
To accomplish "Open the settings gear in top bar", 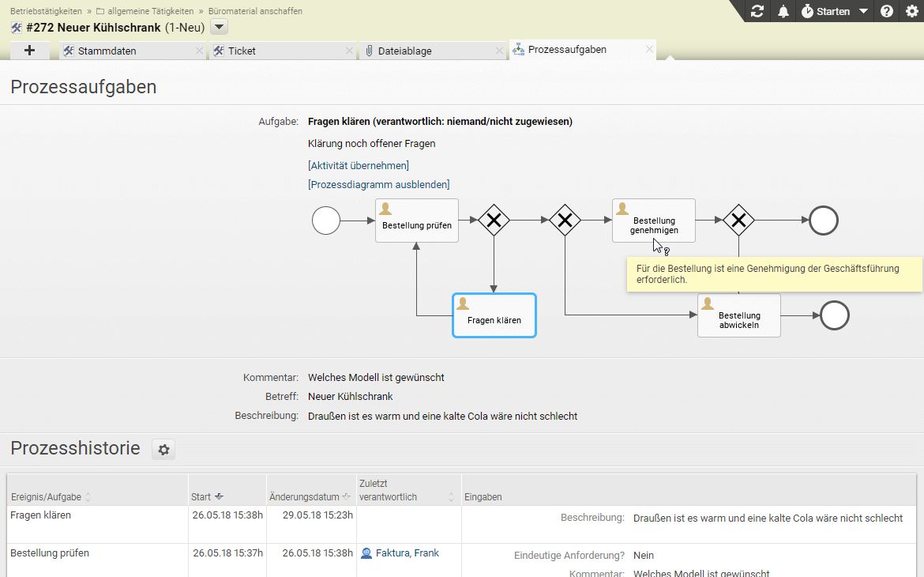I will pos(911,11).
